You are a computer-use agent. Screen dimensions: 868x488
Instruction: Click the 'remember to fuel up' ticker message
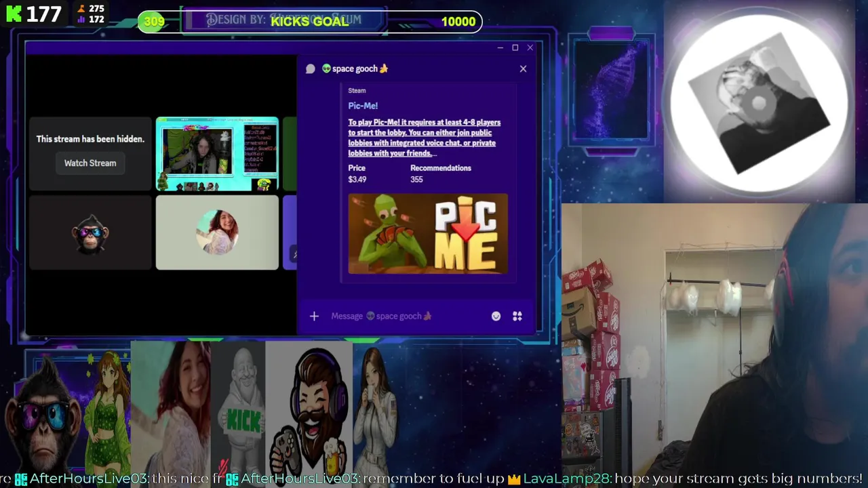tap(434, 479)
